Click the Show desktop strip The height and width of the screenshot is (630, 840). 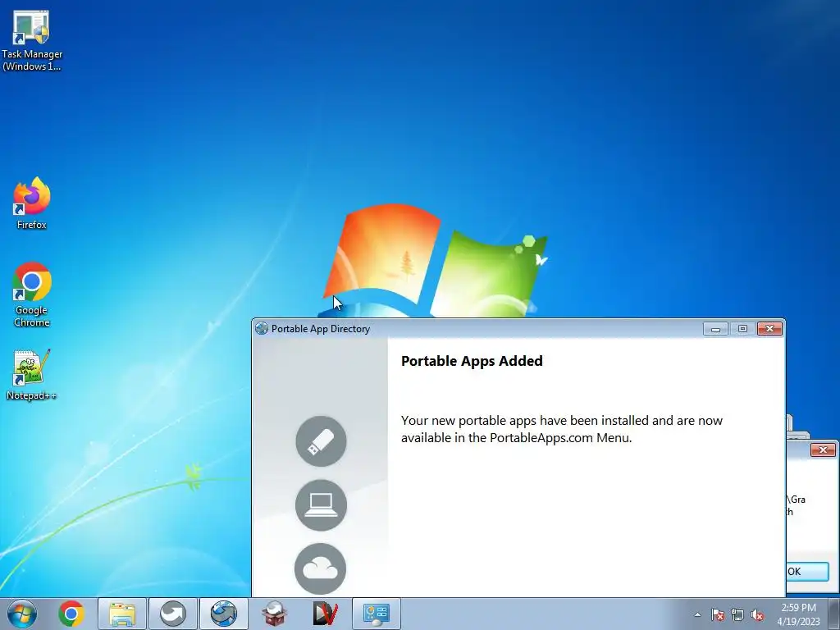834,614
